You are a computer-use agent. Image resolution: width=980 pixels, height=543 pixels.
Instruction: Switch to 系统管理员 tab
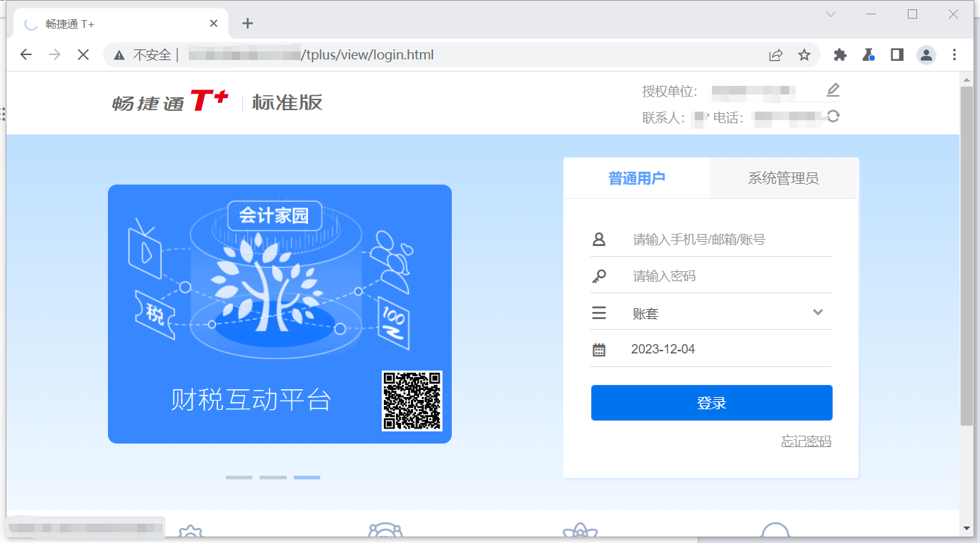(x=783, y=178)
